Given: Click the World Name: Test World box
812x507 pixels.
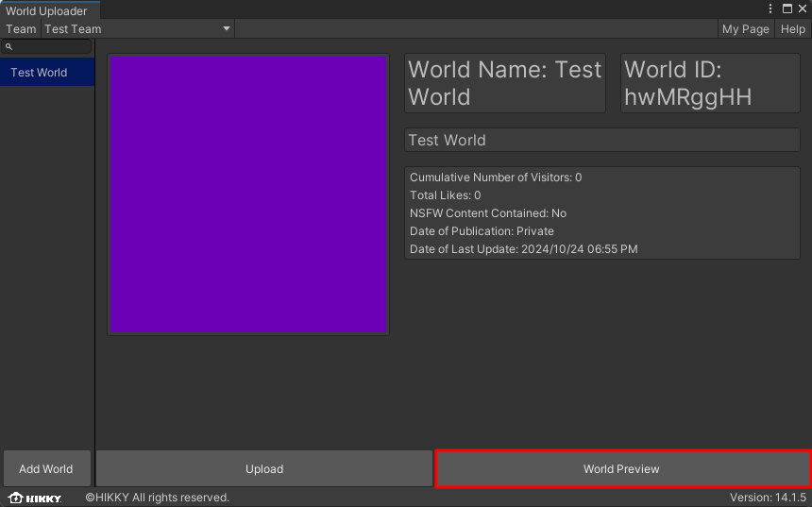Looking at the screenshot, I should coord(504,83).
